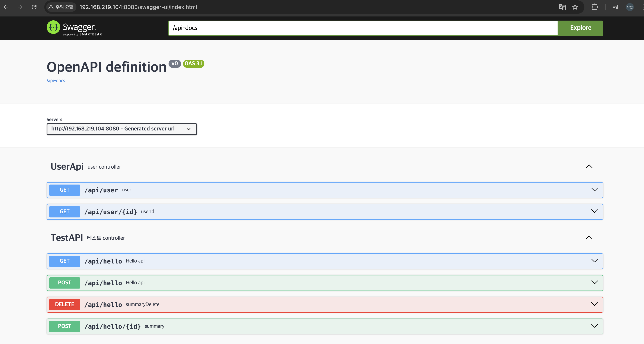Click the media control playlist icon
This screenshot has height=344, width=644.
coord(616,7)
